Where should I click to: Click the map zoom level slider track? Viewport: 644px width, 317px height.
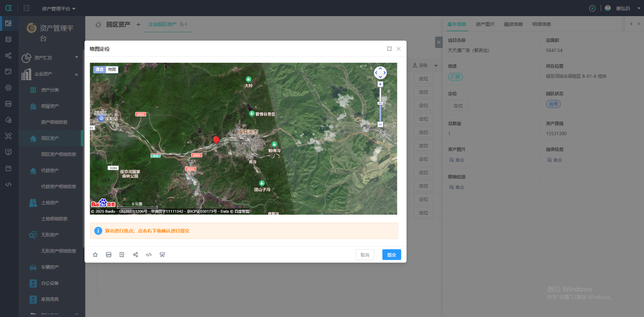380,113
